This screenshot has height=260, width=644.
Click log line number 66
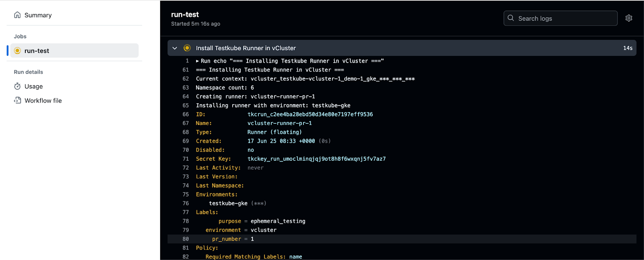[186, 115]
